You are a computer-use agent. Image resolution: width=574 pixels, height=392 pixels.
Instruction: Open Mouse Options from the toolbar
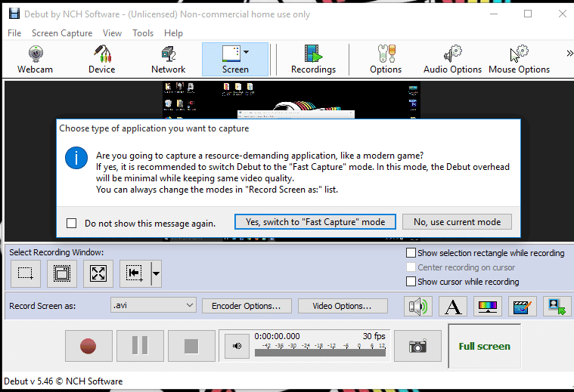pos(519,60)
